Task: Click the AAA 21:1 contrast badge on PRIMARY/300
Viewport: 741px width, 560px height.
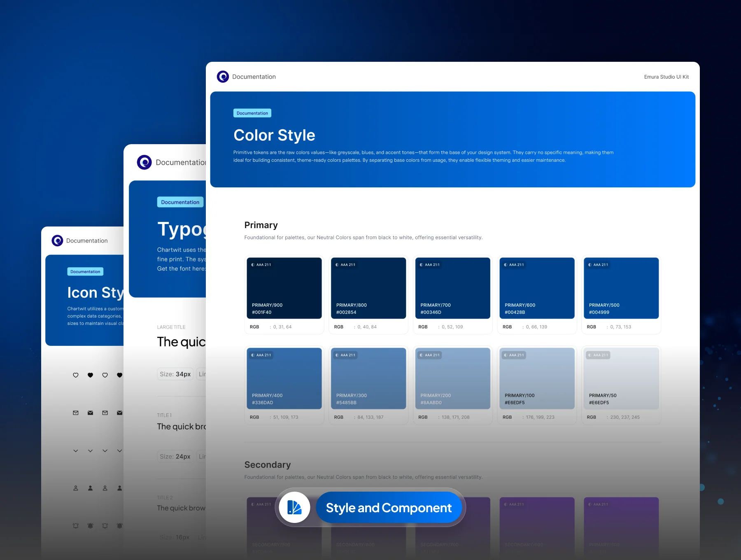Action: coord(345,355)
